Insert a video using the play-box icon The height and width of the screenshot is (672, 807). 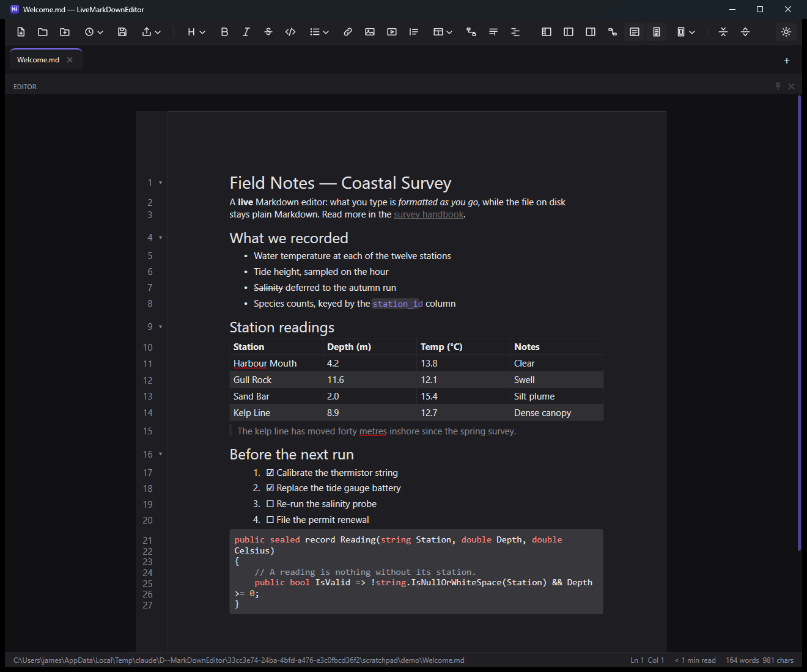[x=392, y=32]
